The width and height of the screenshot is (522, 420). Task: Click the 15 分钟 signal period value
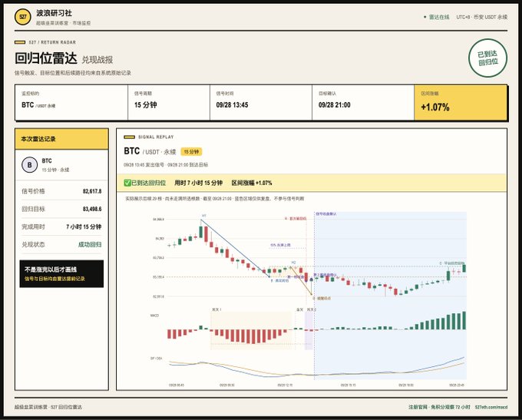146,105
